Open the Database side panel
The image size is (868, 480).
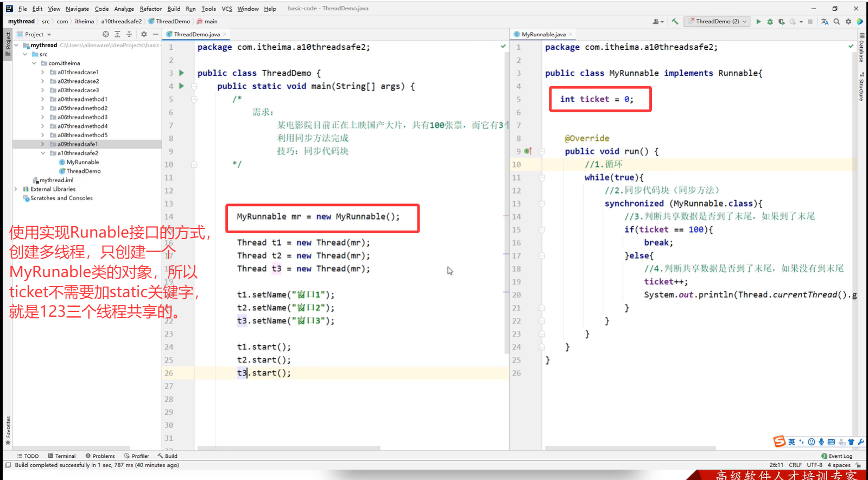pos(861,47)
